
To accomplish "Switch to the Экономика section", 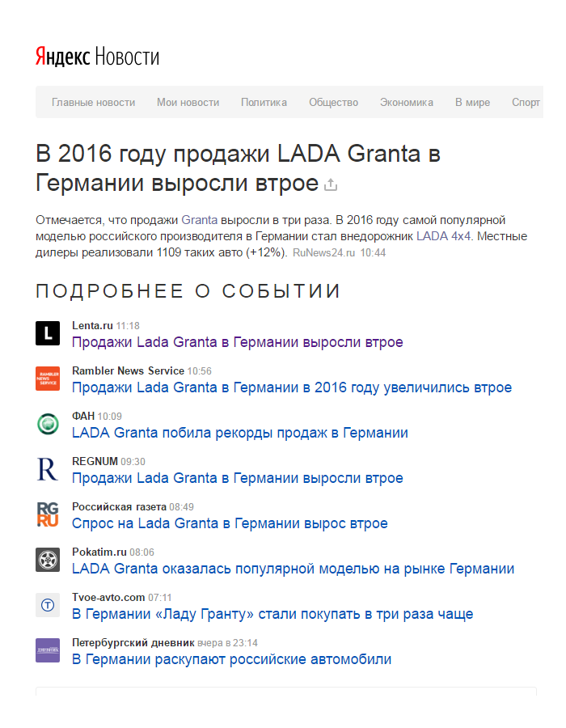I will click(407, 102).
